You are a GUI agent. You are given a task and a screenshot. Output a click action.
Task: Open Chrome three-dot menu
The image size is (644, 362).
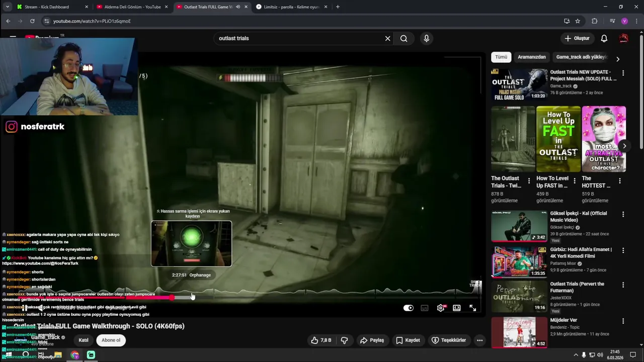(x=636, y=21)
